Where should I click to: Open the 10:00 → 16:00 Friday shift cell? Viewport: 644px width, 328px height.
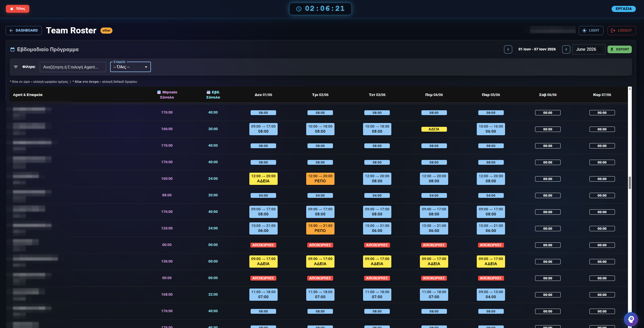491,129
